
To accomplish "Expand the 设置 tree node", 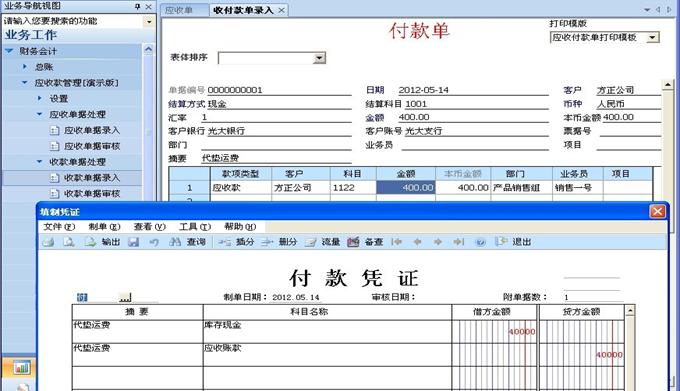I will (39, 98).
